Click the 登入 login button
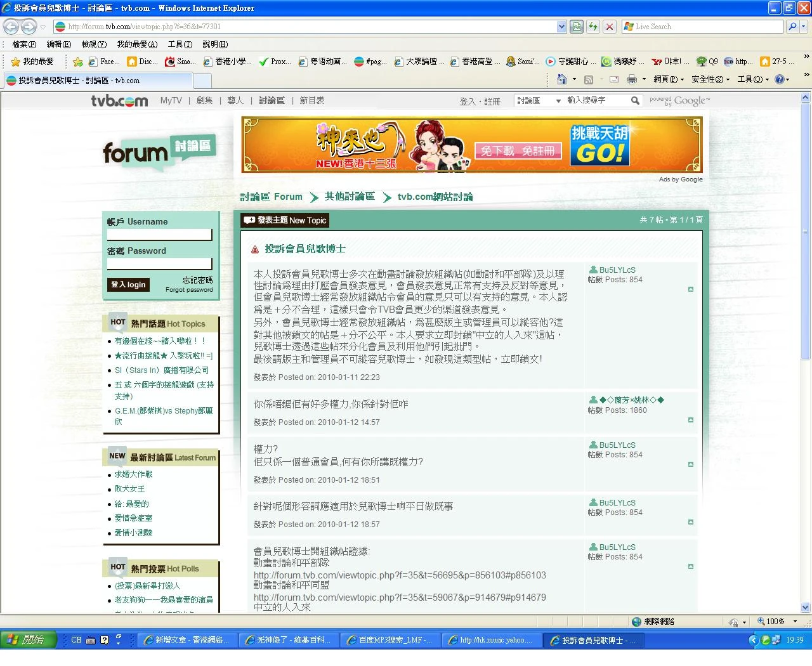 [128, 285]
